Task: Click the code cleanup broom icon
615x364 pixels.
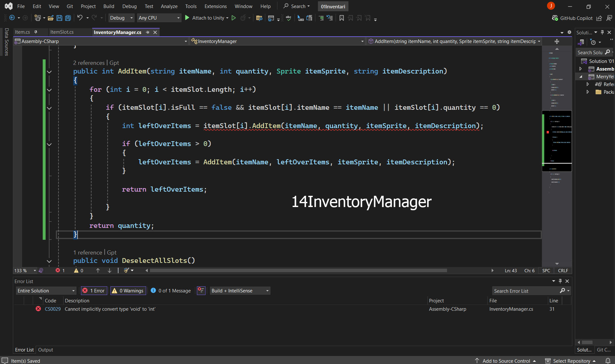Action: coord(127,271)
